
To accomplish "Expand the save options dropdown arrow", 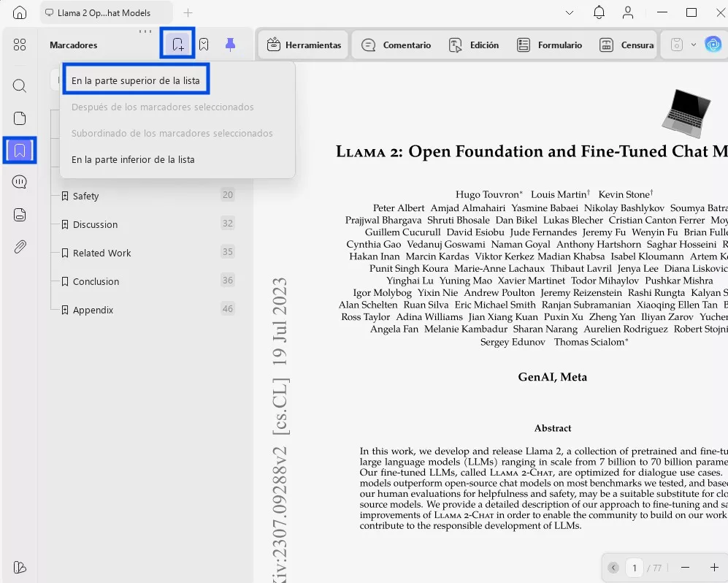I will pyautogui.click(x=694, y=45).
